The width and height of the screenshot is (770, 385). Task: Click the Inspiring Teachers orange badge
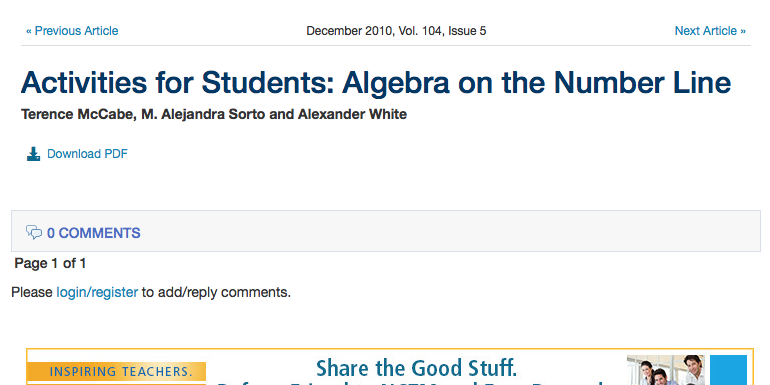tap(116, 372)
